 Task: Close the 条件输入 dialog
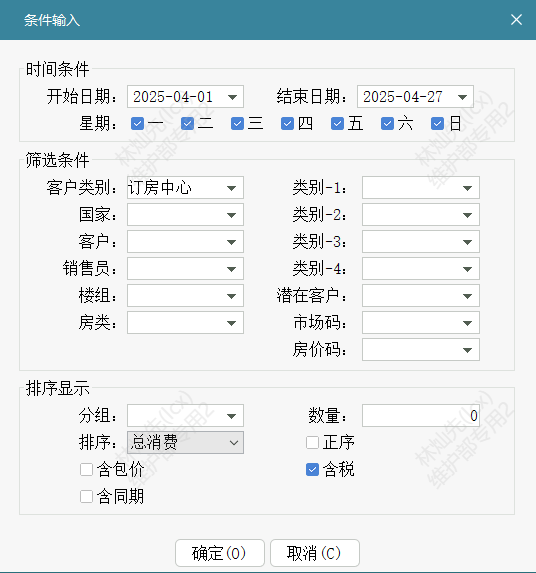coord(516,20)
